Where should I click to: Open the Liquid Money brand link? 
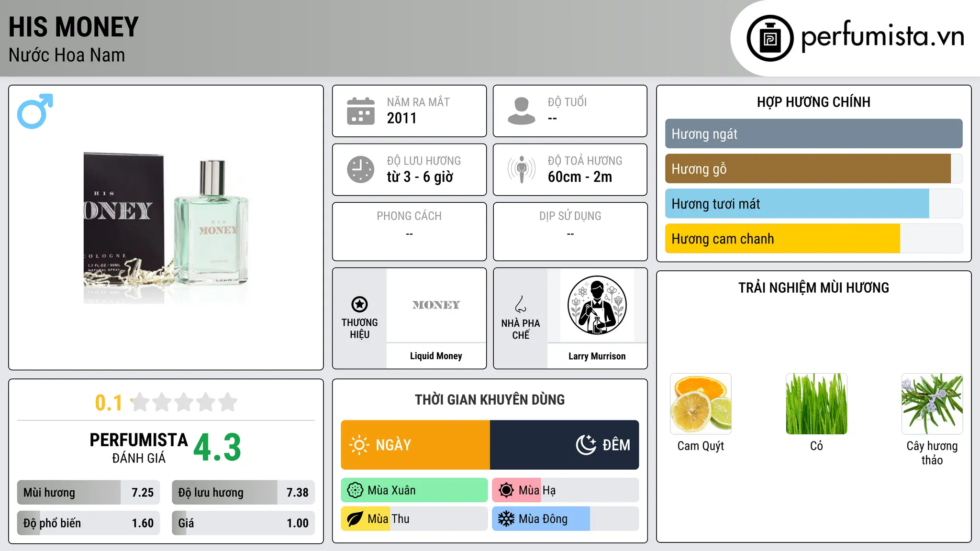tap(436, 356)
